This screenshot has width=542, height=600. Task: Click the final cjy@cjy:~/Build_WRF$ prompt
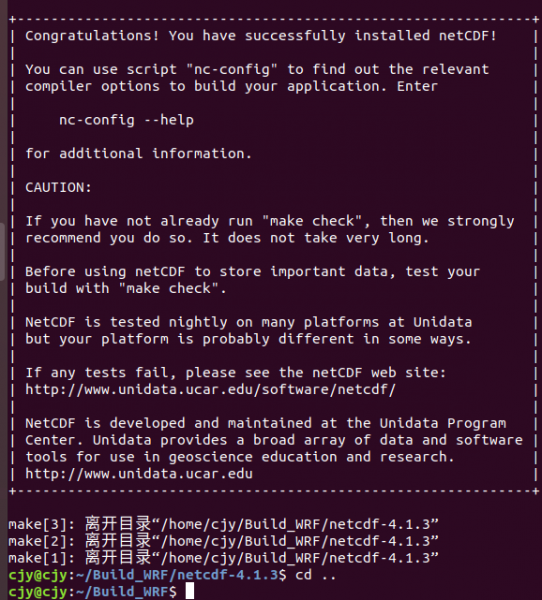coord(92,592)
